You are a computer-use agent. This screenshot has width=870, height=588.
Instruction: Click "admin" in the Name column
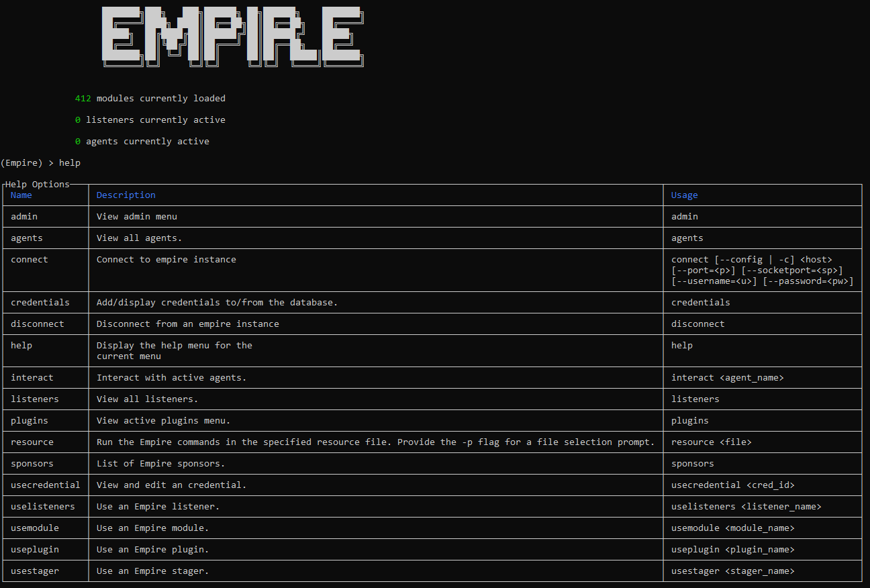pos(24,217)
